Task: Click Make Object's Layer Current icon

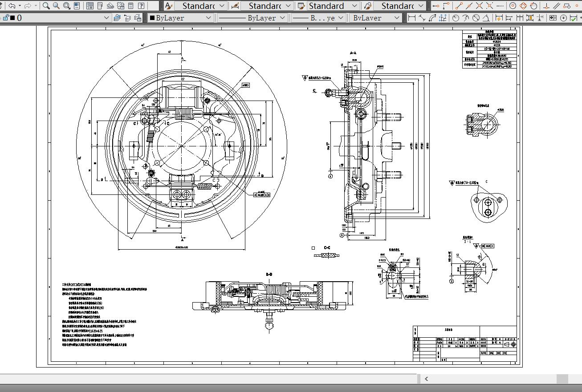Action: tap(117, 18)
